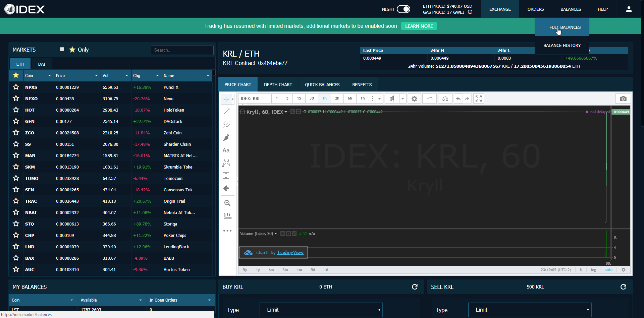The width and height of the screenshot is (644, 318).
Task: Open gear settings on chart time-axis bar
Action: (x=624, y=270)
